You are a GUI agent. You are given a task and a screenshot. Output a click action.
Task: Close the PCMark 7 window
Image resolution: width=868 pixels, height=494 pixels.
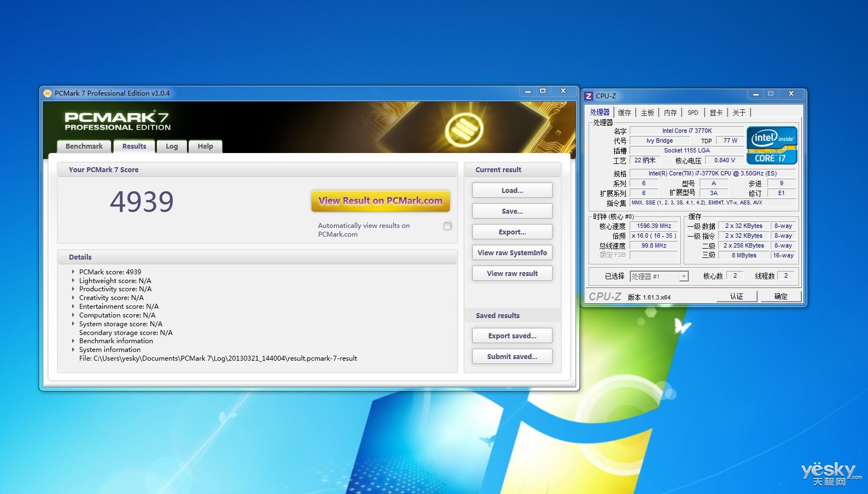coord(563,91)
